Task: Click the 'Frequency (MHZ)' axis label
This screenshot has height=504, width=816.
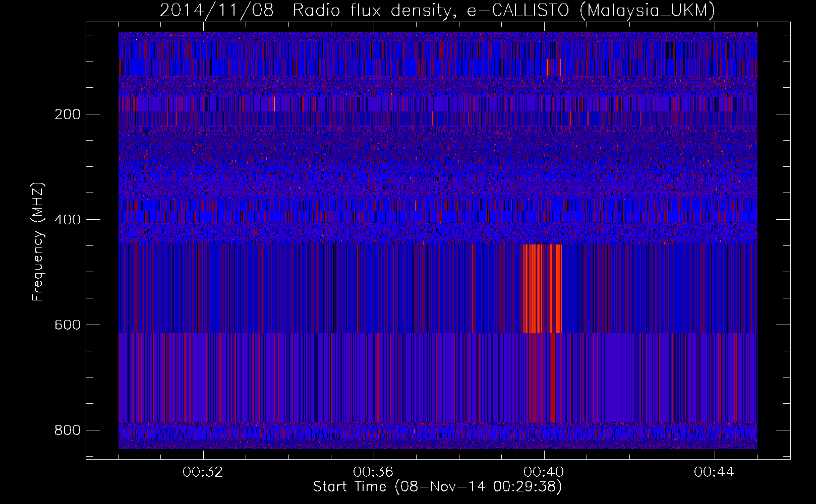Action: [x=38, y=241]
